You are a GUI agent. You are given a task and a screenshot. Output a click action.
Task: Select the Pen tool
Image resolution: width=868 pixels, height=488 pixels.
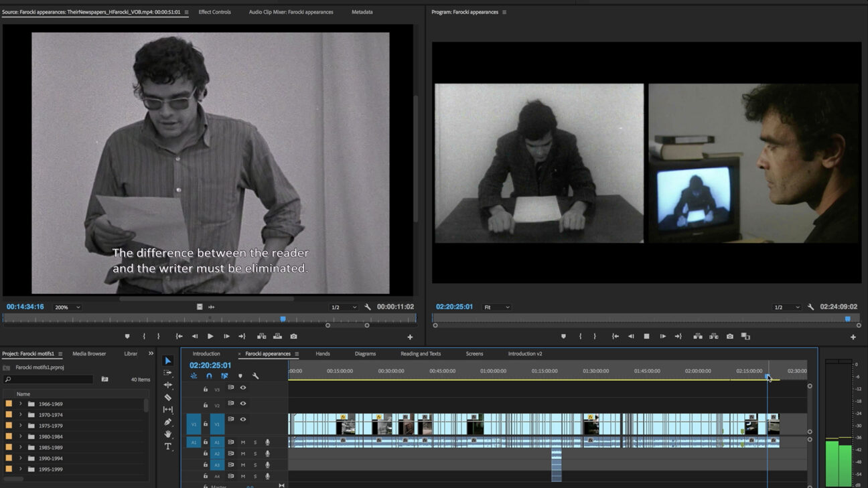click(167, 422)
